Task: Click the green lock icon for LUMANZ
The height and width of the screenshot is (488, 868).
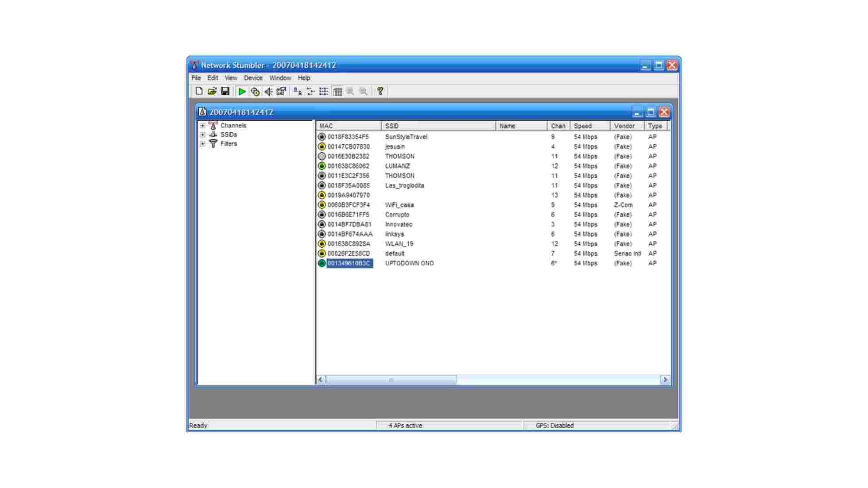Action: pyautogui.click(x=322, y=166)
